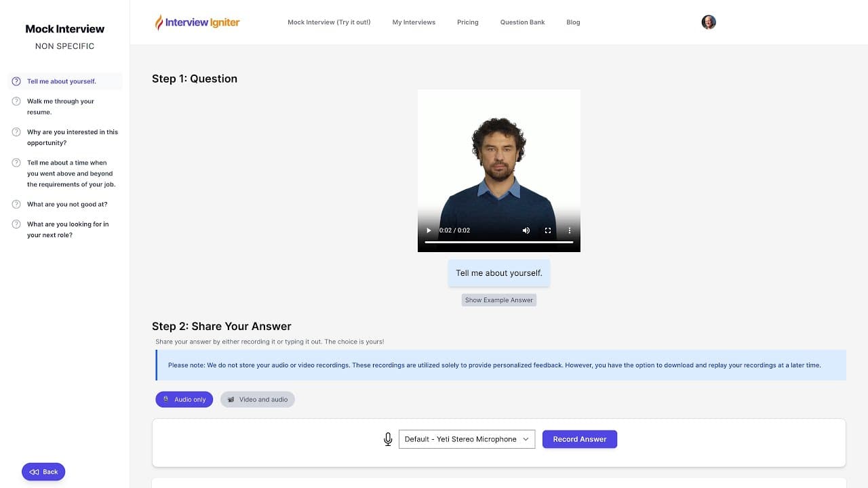Seek on the video progress bar

499,242
